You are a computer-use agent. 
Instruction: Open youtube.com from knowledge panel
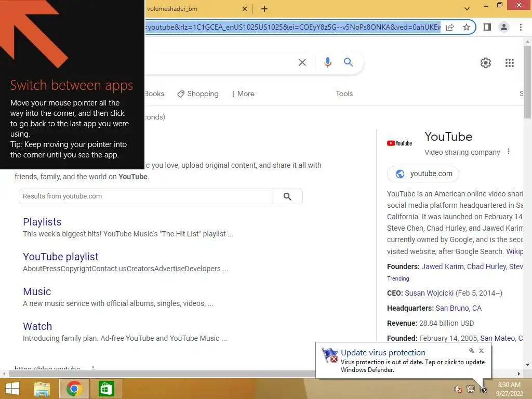pyautogui.click(x=423, y=174)
